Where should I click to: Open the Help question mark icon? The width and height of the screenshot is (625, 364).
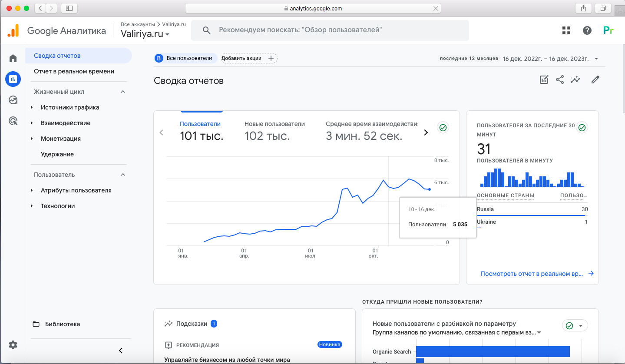pyautogui.click(x=587, y=30)
